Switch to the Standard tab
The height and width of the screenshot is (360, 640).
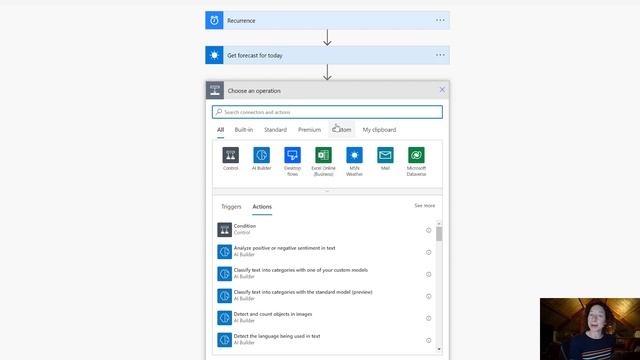click(x=276, y=130)
